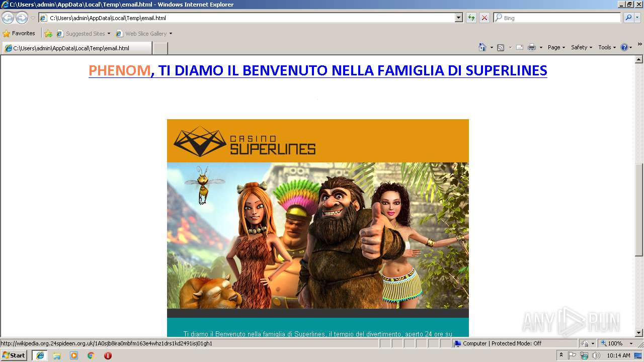Open the Windows Start button
The height and width of the screenshot is (362, 644).
coord(14,355)
